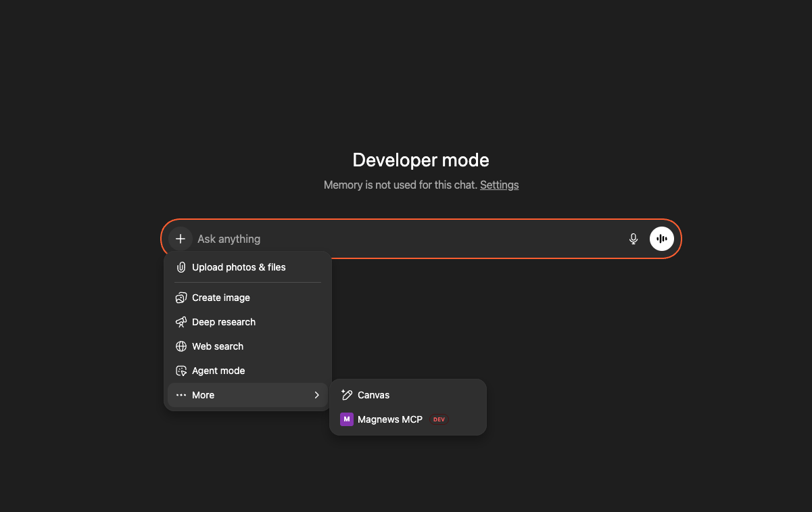Launch voice mode with the waveform button
Viewport: 812px width, 512px height.
662,239
